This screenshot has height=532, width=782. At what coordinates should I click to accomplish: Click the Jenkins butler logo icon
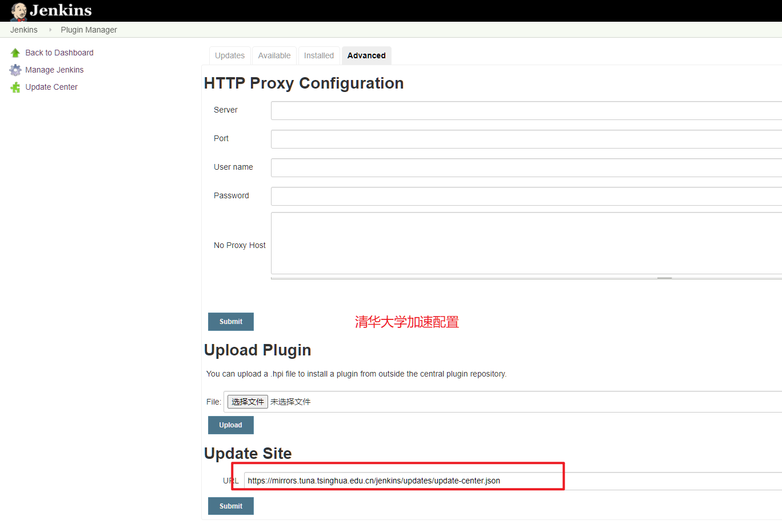(18, 11)
